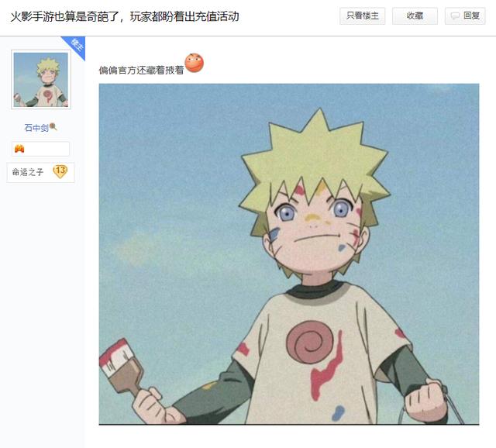Click the orange badge icon under username
The height and width of the screenshot is (448, 496).
pyautogui.click(x=19, y=148)
